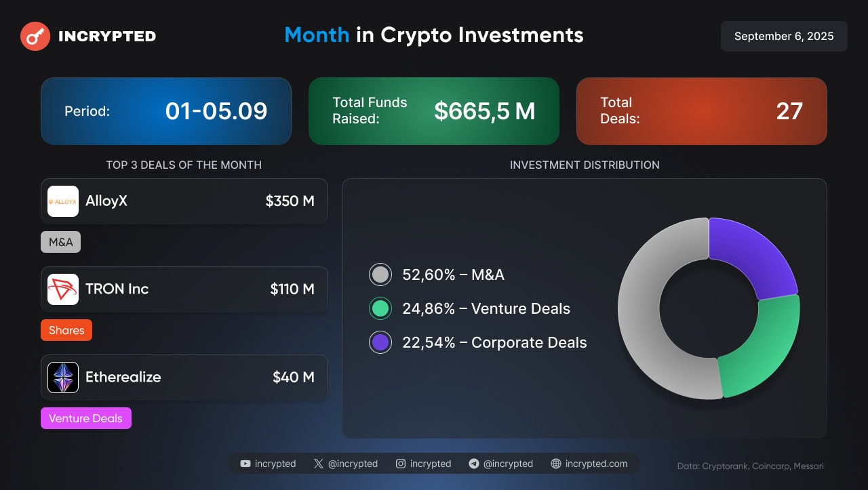The height and width of the screenshot is (490, 868).
Task: Click the TRON Inc logo icon
Action: [x=63, y=289]
